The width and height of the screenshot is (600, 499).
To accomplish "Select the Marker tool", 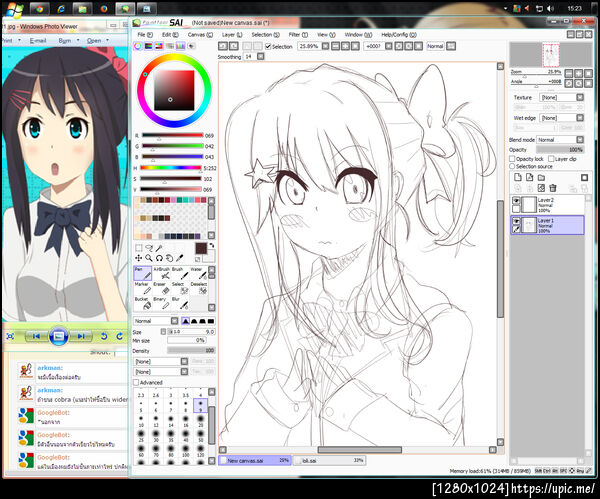I will (143, 288).
